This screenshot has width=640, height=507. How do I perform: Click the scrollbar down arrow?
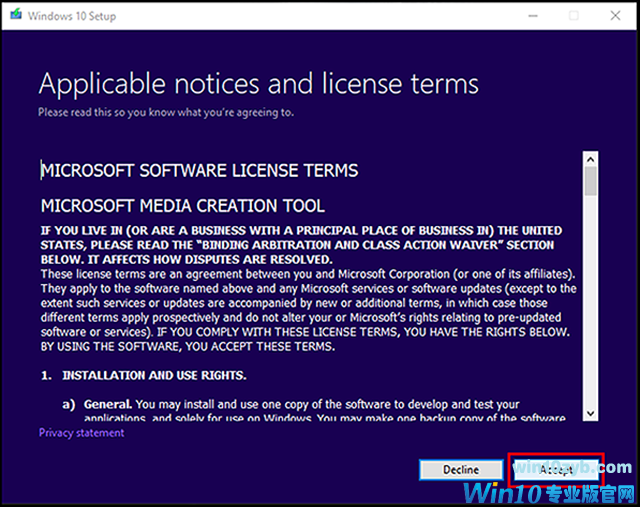click(x=590, y=412)
